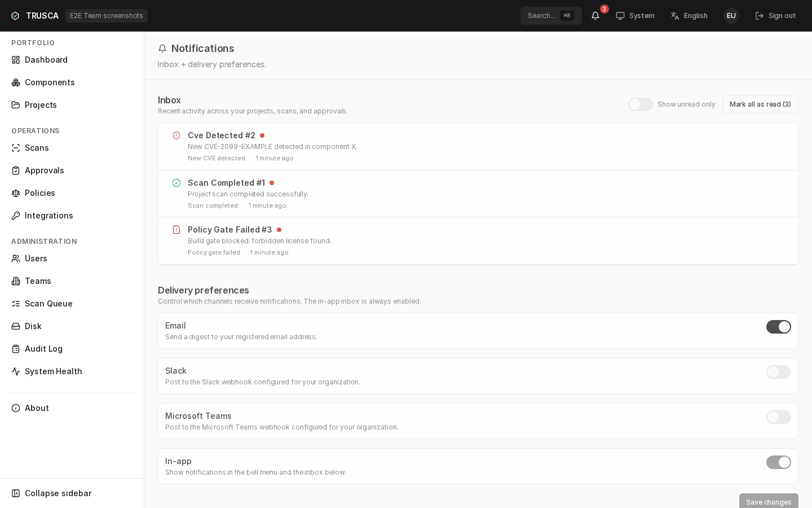Screen dimensions: 812x508
Task: Collapse the sidebar
Action: 72,493
